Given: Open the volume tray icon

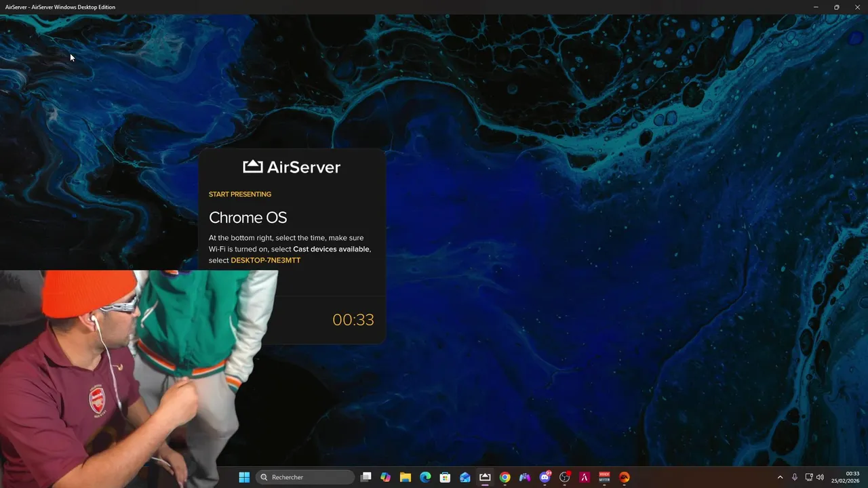Looking at the screenshot, I should [821, 477].
